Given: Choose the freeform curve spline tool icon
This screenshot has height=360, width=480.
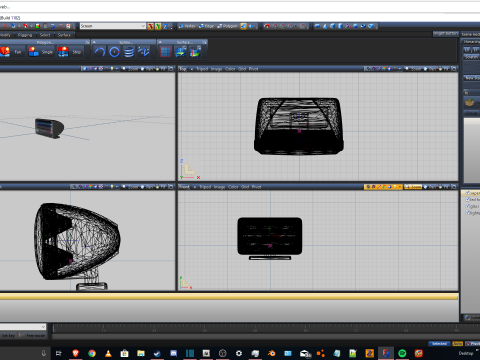Looking at the screenshot, I should pyautogui.click(x=144, y=52).
